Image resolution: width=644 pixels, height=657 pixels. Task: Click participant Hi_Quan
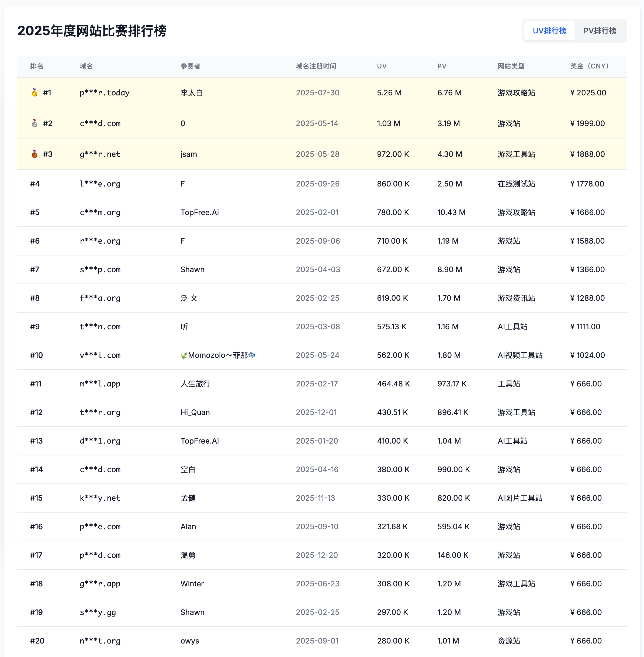[195, 412]
